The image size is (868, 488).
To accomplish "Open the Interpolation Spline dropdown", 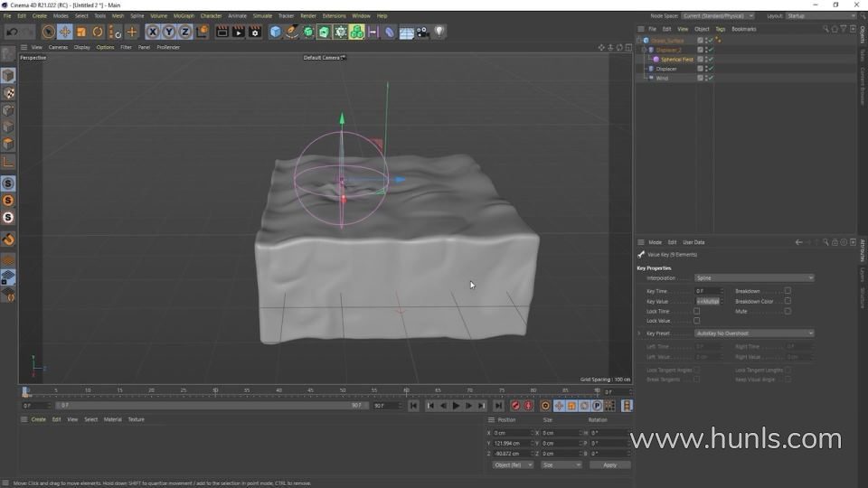I will point(754,278).
